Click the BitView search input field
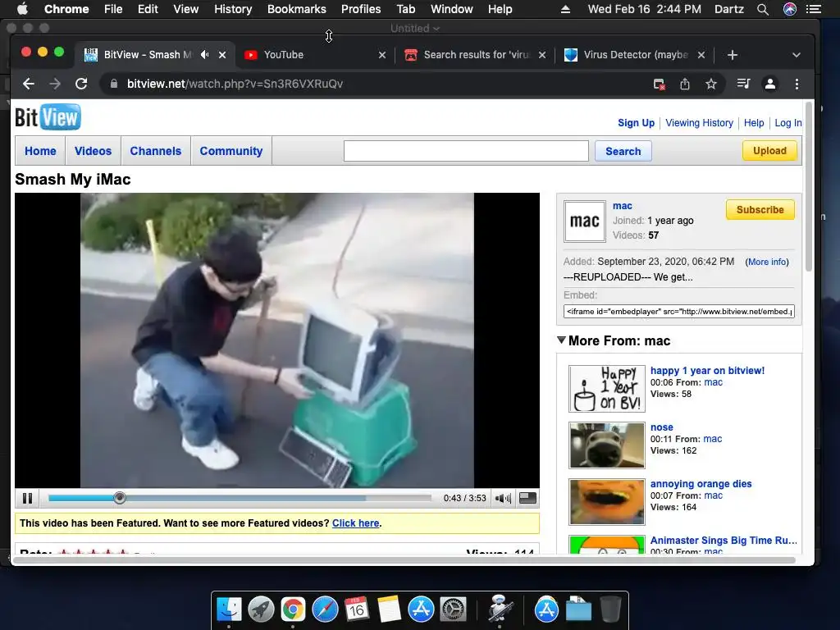 click(466, 151)
